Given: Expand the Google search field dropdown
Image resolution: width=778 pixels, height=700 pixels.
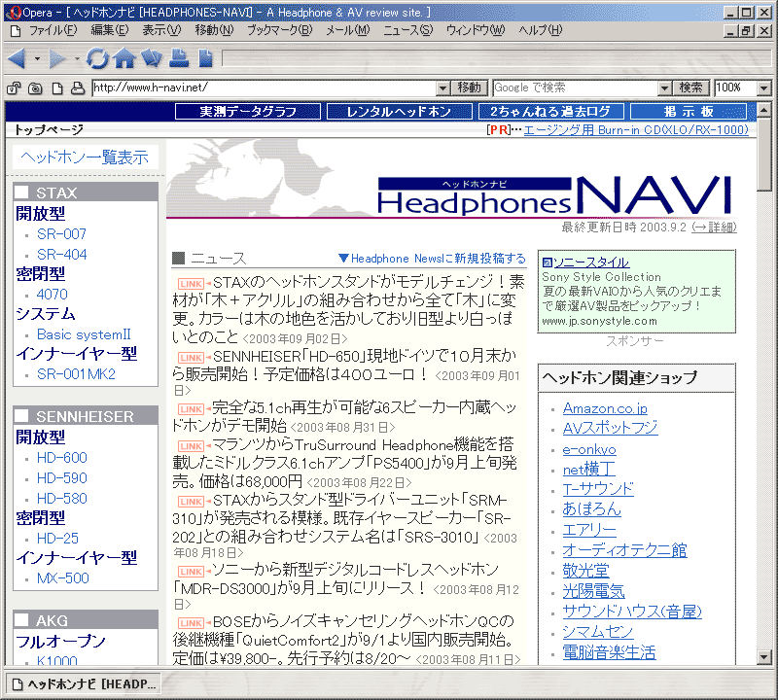Looking at the screenshot, I should pyautogui.click(x=664, y=88).
